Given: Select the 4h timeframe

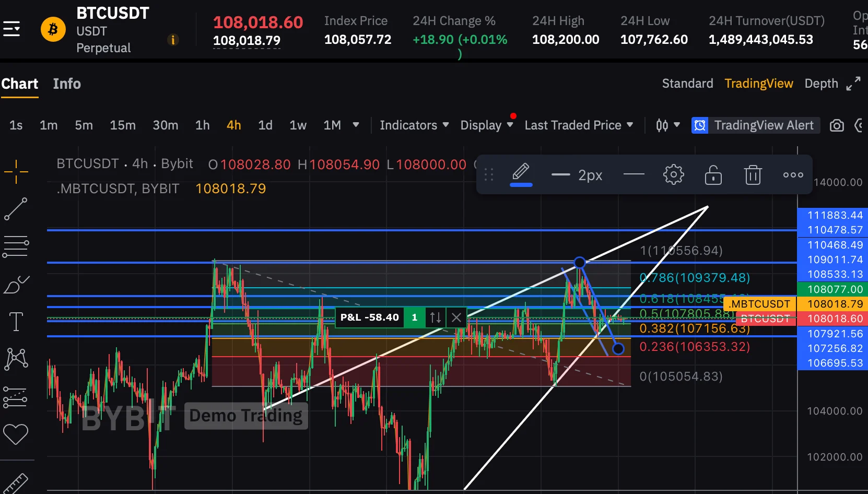Looking at the screenshot, I should coord(234,125).
